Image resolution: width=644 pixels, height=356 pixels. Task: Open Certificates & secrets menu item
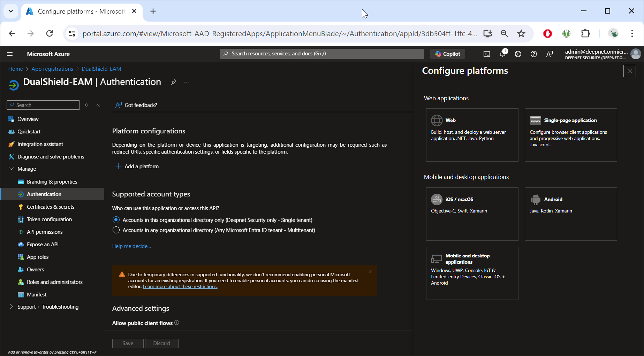tap(51, 207)
